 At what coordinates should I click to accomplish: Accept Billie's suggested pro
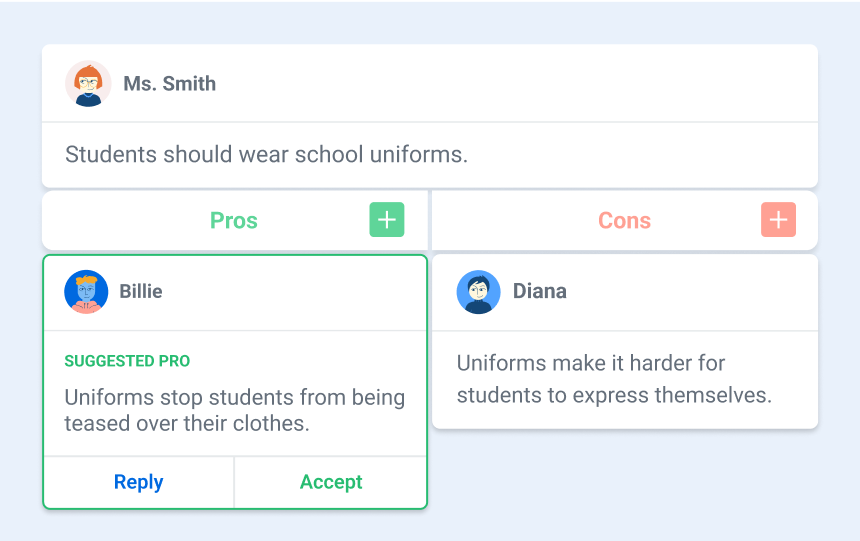point(331,482)
